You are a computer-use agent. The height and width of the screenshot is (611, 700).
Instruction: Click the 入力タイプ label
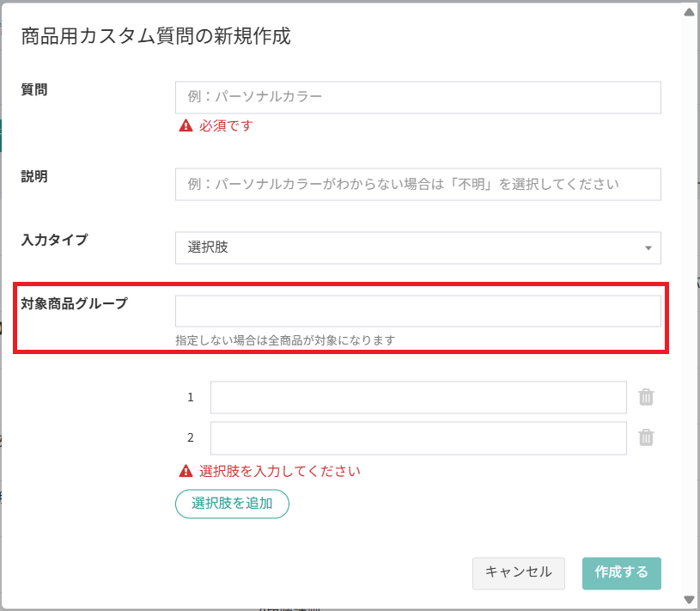[x=54, y=240]
